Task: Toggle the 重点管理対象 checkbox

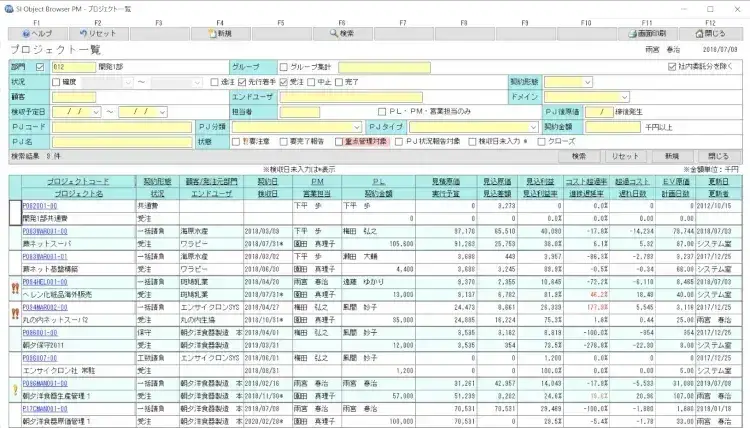Action: (340, 142)
